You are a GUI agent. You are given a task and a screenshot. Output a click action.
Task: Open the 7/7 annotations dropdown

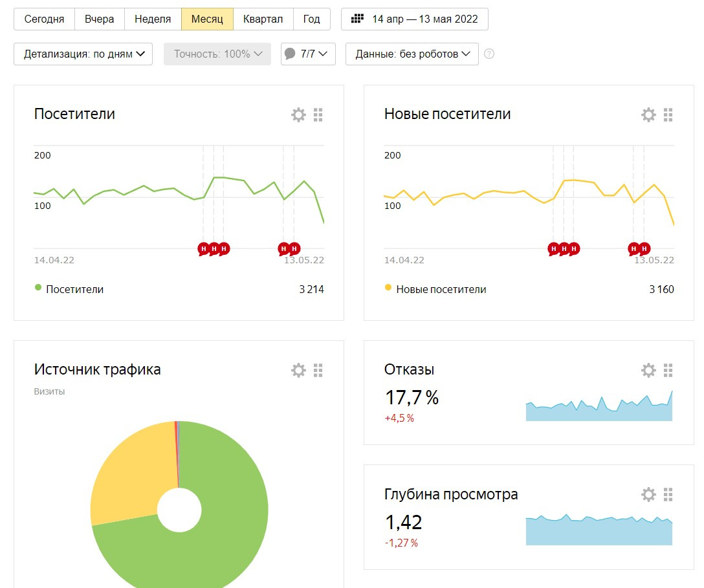(308, 54)
